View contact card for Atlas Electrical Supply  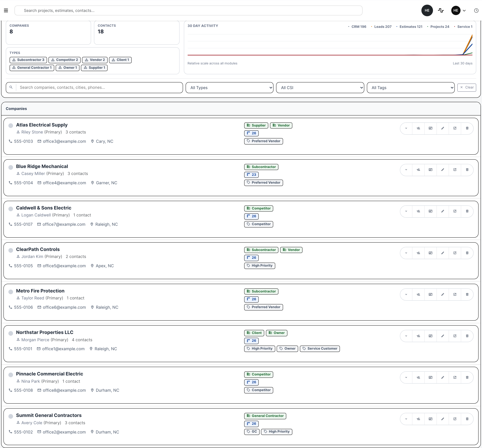[430, 128]
